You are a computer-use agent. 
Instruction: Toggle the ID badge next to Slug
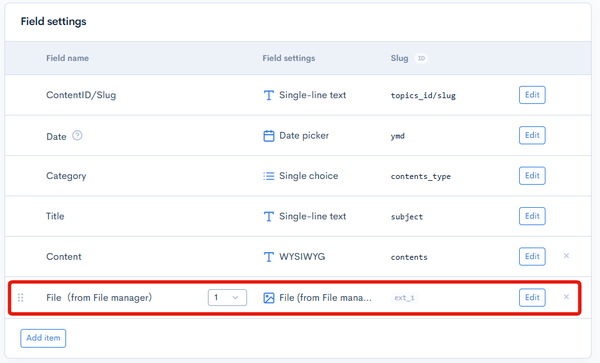tap(421, 58)
